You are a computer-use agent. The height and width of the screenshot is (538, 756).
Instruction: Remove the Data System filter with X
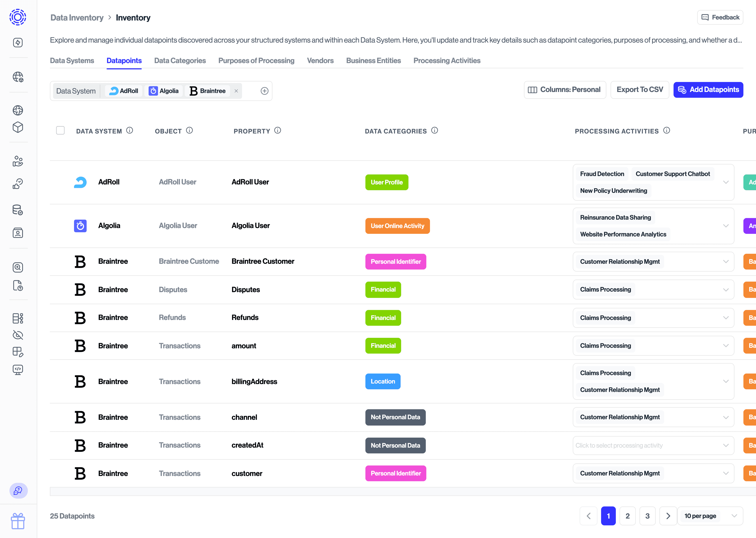pyautogui.click(x=236, y=91)
